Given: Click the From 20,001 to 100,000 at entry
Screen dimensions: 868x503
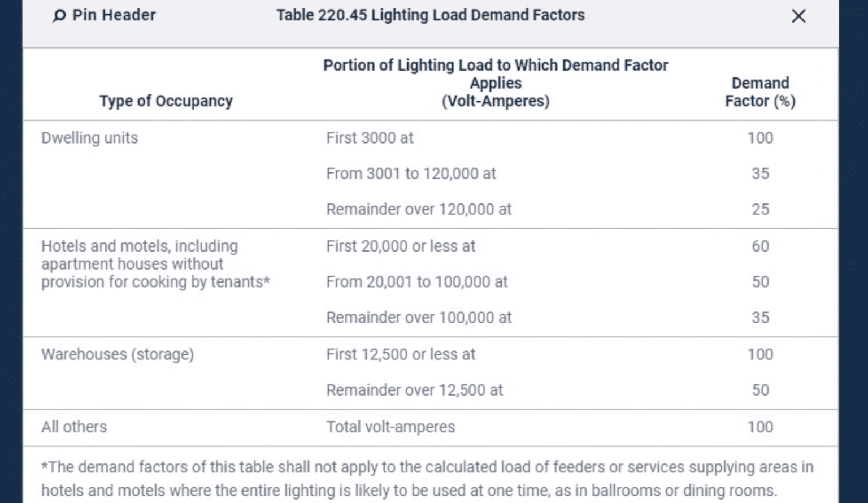Looking at the screenshot, I should click(416, 281).
